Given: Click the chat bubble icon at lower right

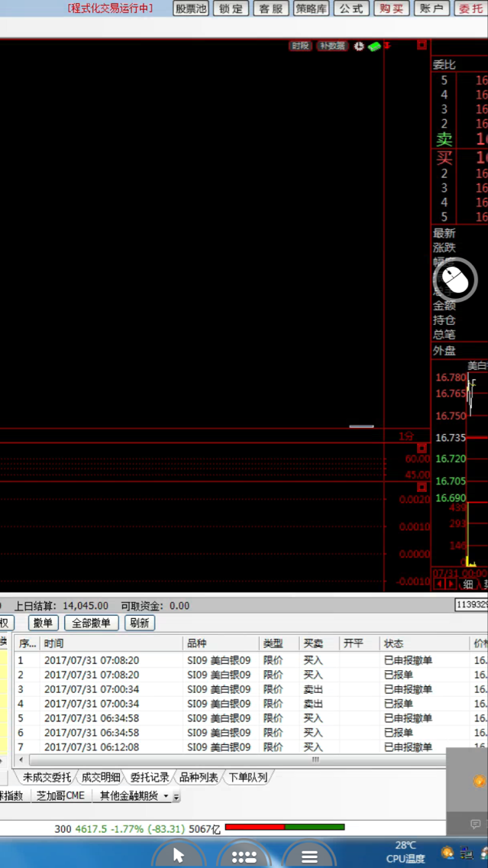Looking at the screenshot, I should 475,824.
